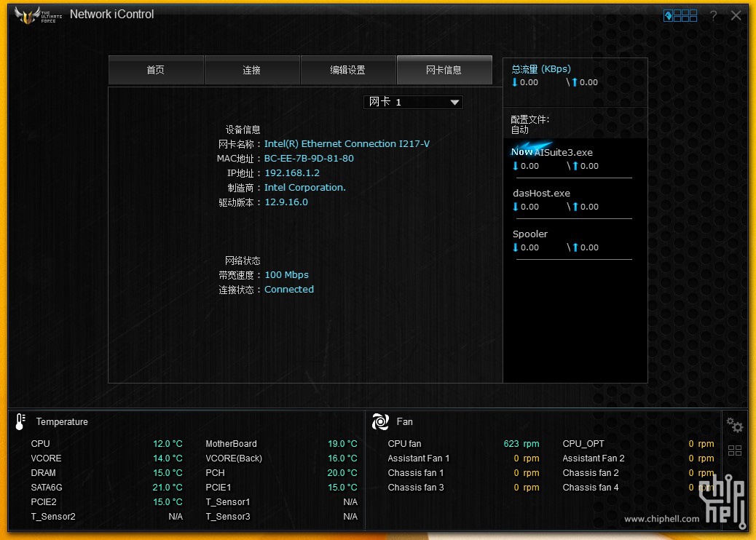Click the 总流量 (KBps) heading
The image size is (756, 540).
pos(541,69)
